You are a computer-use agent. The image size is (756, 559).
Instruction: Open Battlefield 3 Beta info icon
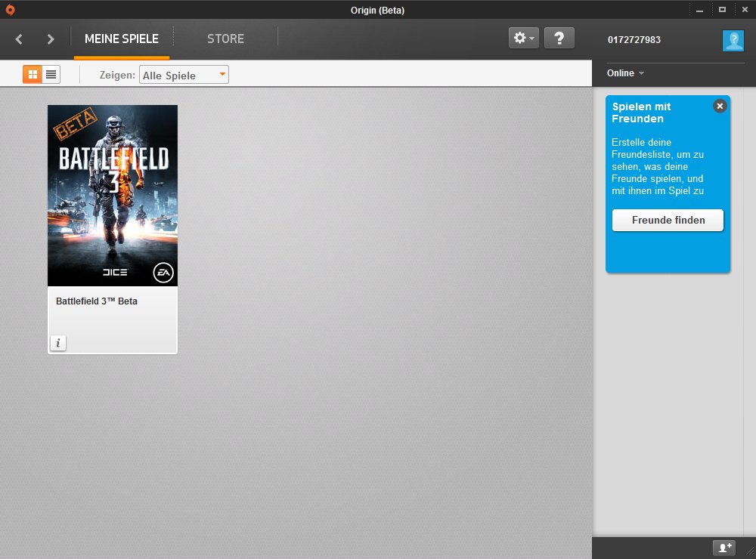tap(58, 343)
